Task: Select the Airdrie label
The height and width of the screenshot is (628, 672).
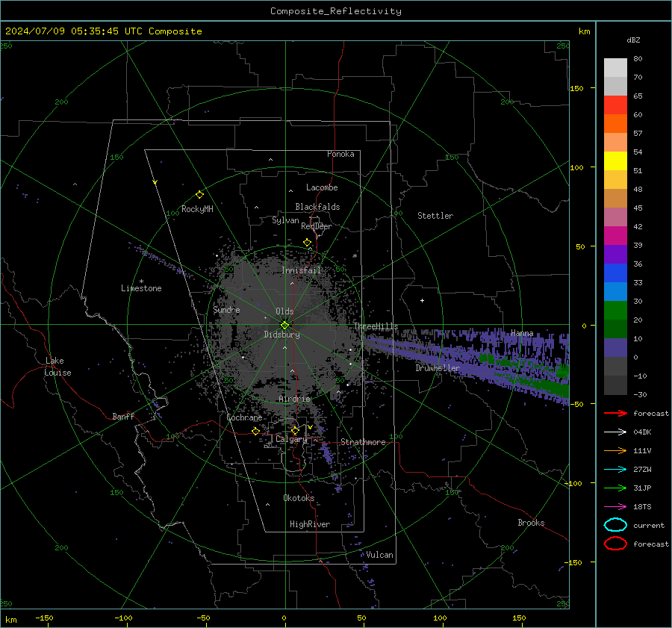Action: tap(294, 399)
